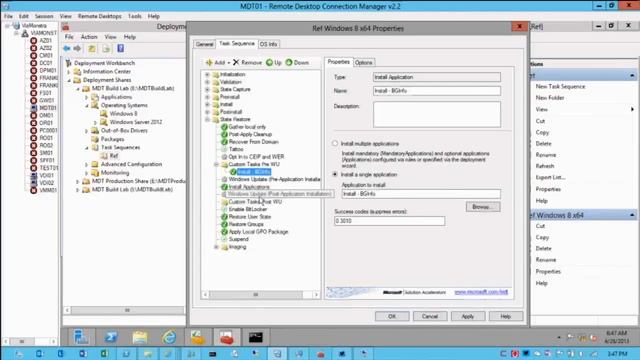Select Out-of-Box Drivers node in Workbench

click(124, 131)
